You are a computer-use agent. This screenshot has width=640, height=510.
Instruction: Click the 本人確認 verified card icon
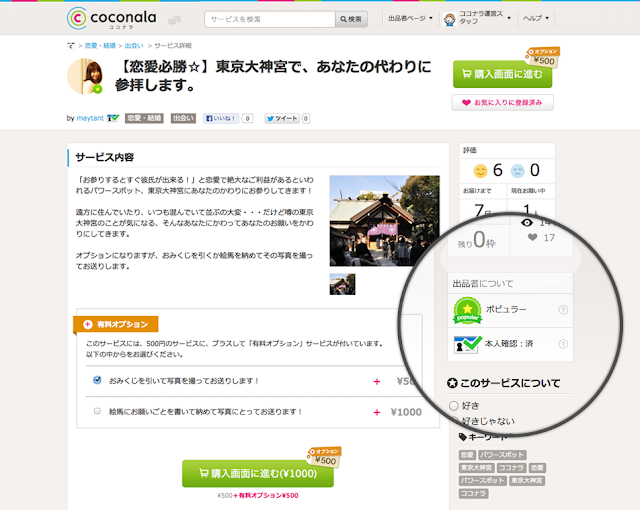click(x=467, y=344)
